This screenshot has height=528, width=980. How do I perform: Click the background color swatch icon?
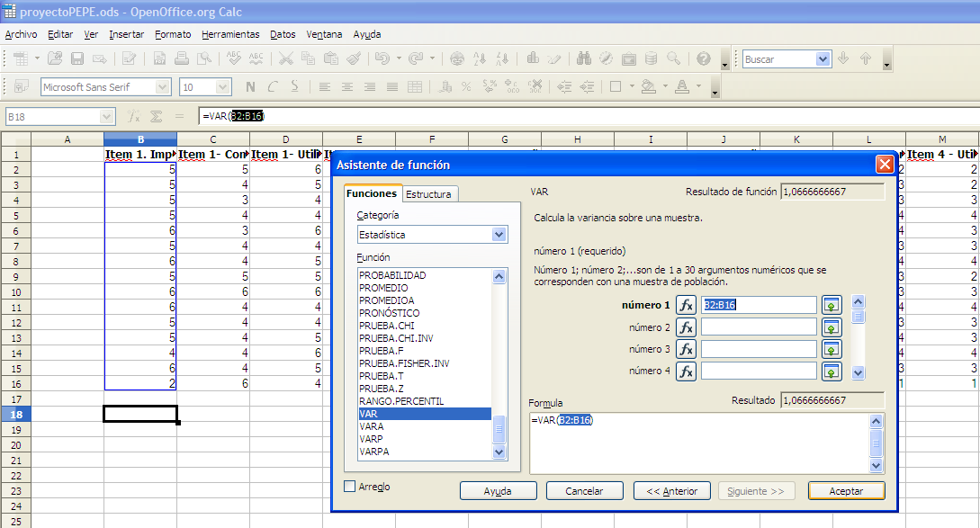pyautogui.click(x=649, y=87)
